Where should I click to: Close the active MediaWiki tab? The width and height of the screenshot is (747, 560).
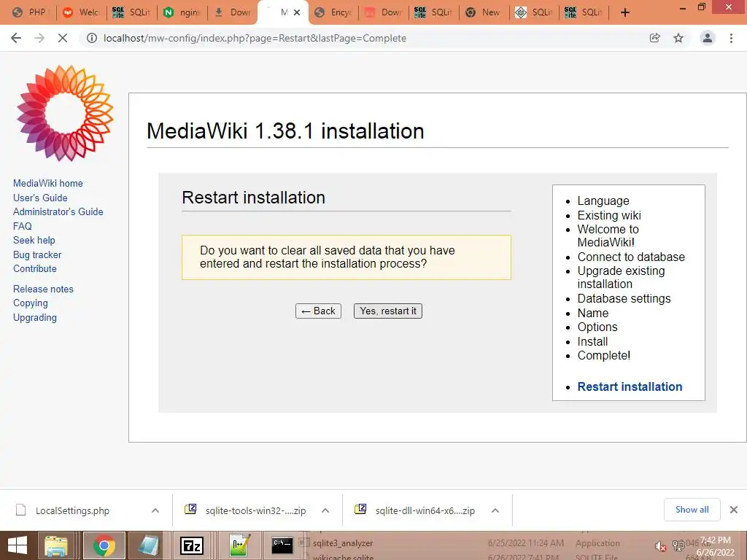[x=297, y=12]
